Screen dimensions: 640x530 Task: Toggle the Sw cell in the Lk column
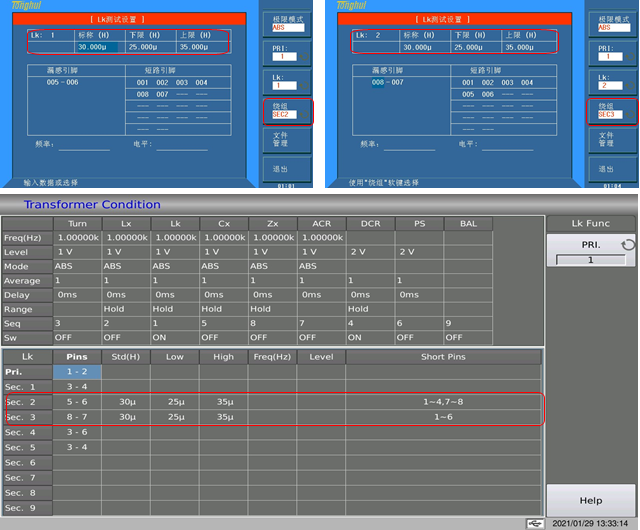click(174, 338)
